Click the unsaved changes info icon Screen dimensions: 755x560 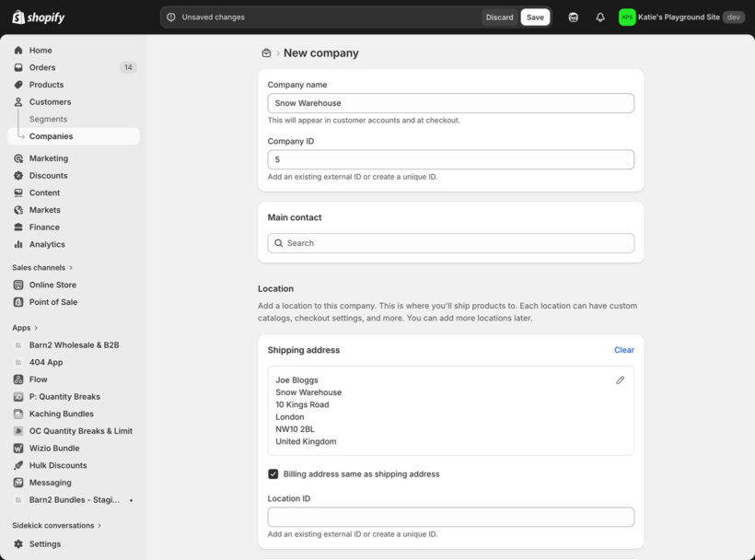tap(171, 17)
